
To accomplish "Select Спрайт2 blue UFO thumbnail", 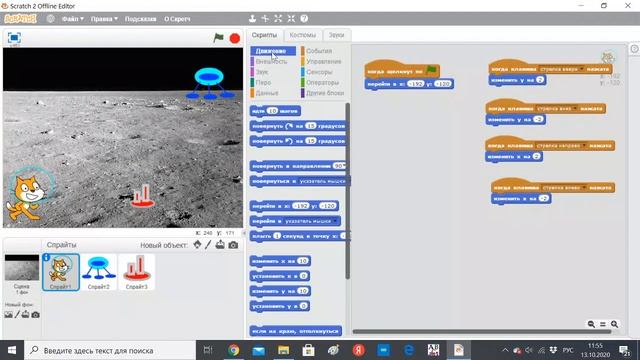I will [x=98, y=272].
